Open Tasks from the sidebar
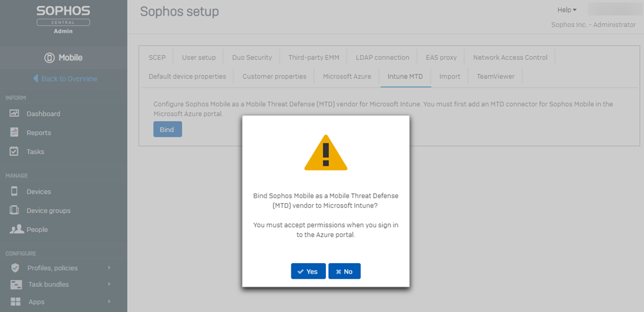 click(x=35, y=152)
